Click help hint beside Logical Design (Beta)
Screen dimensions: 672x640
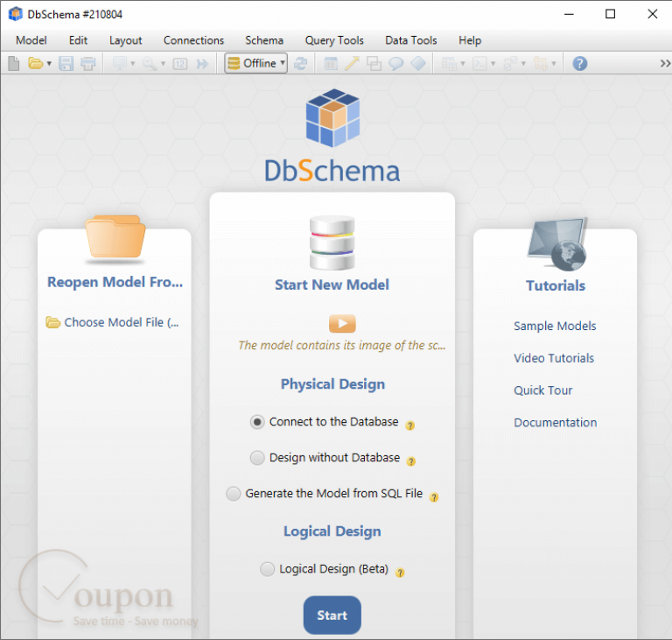pyautogui.click(x=400, y=573)
